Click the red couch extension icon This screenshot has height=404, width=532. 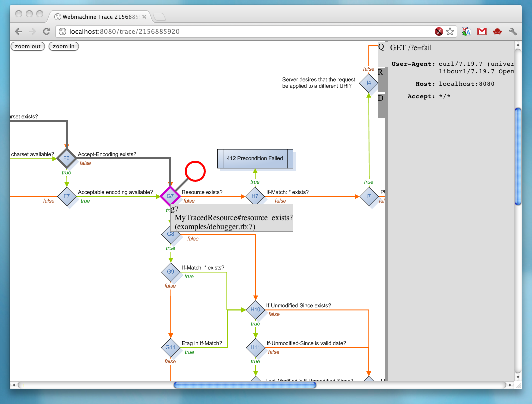click(497, 32)
